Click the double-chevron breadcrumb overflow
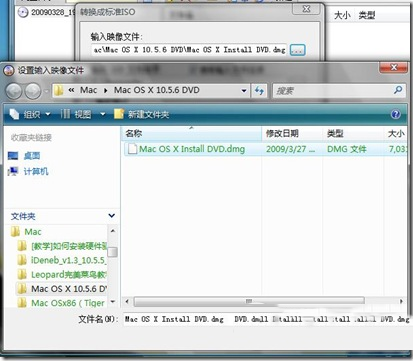 [x=71, y=90]
